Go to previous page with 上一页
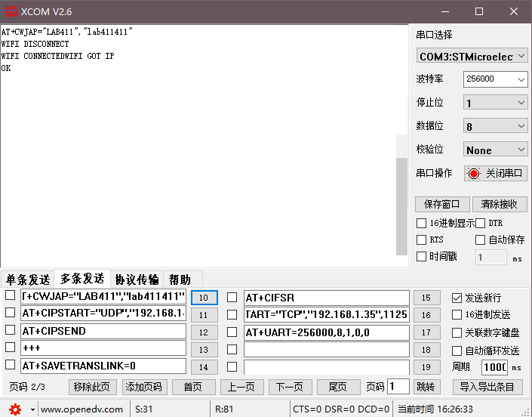Viewport: 532px width, 417px height. pos(241,387)
